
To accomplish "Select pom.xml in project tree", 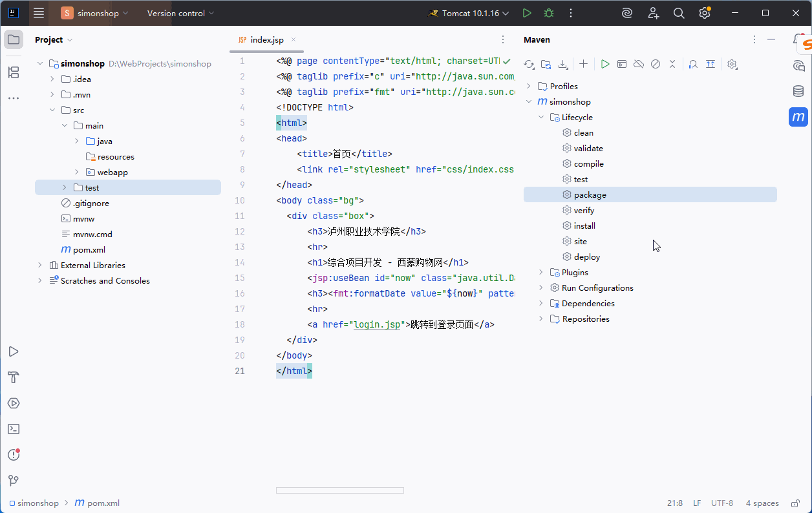I will [x=89, y=249].
